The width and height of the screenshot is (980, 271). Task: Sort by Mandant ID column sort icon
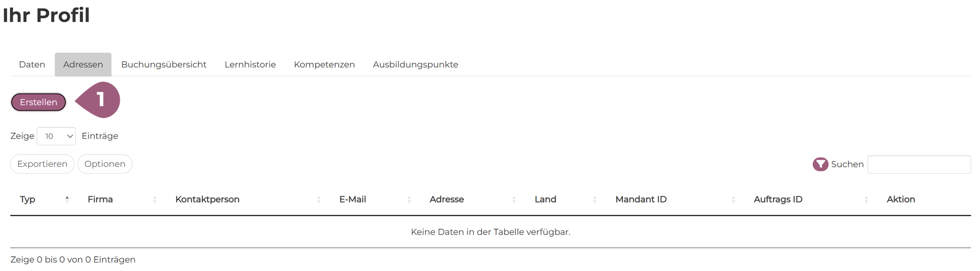tap(733, 200)
